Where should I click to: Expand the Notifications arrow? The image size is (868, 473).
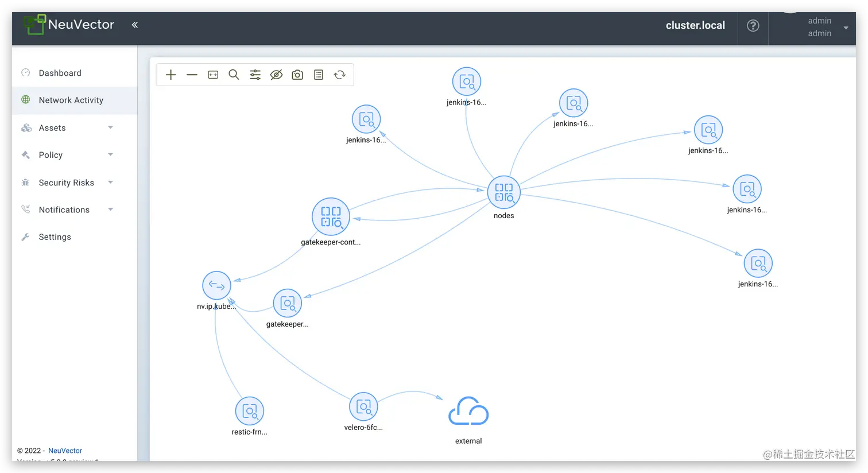[x=110, y=209]
